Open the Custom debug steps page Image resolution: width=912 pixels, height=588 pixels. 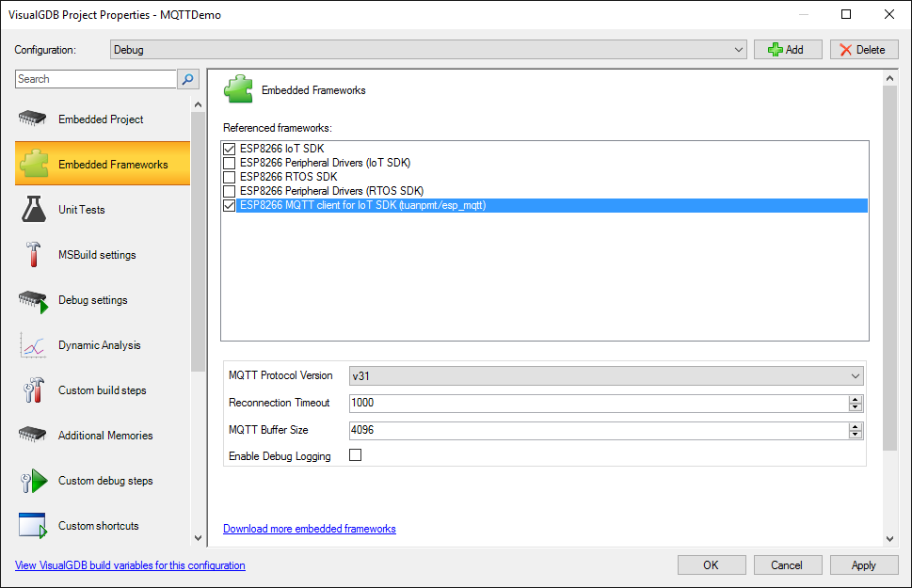[x=103, y=481]
